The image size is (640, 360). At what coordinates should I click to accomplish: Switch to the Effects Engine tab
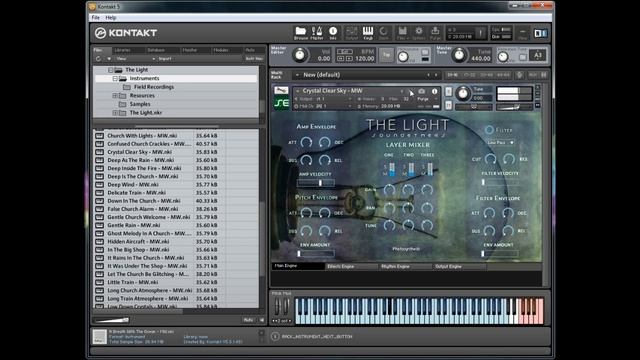tap(352, 266)
